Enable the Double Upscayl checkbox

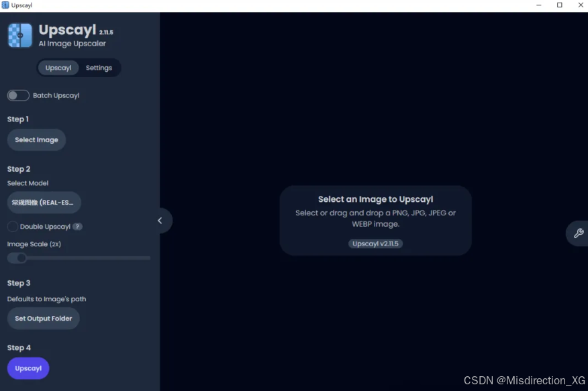point(12,227)
